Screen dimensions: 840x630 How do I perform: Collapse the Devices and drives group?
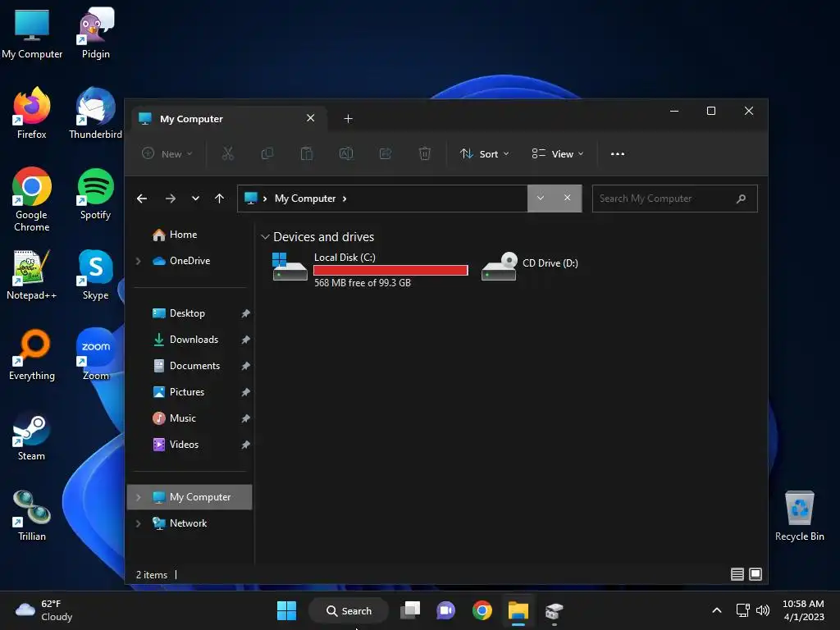coord(265,237)
